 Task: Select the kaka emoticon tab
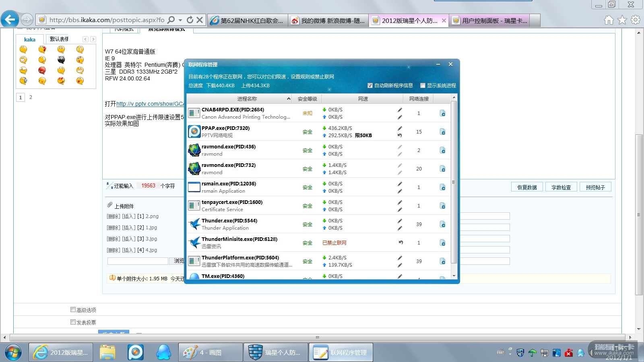[29, 39]
